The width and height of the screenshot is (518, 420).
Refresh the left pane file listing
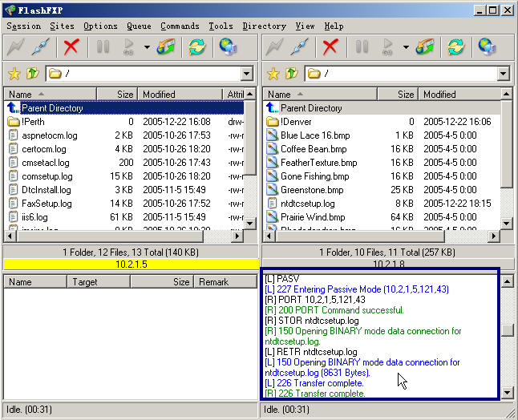tap(197, 46)
